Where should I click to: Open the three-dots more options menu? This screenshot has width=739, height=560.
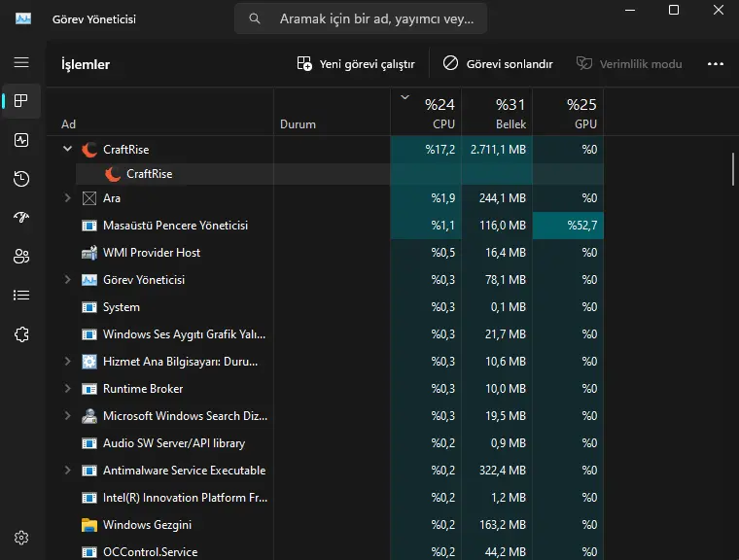(716, 64)
